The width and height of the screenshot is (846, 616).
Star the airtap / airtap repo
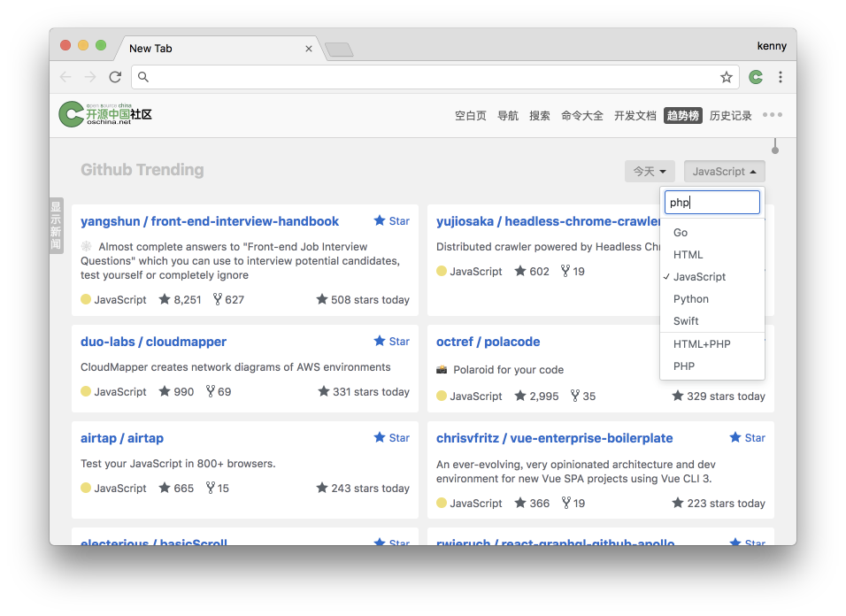(392, 438)
